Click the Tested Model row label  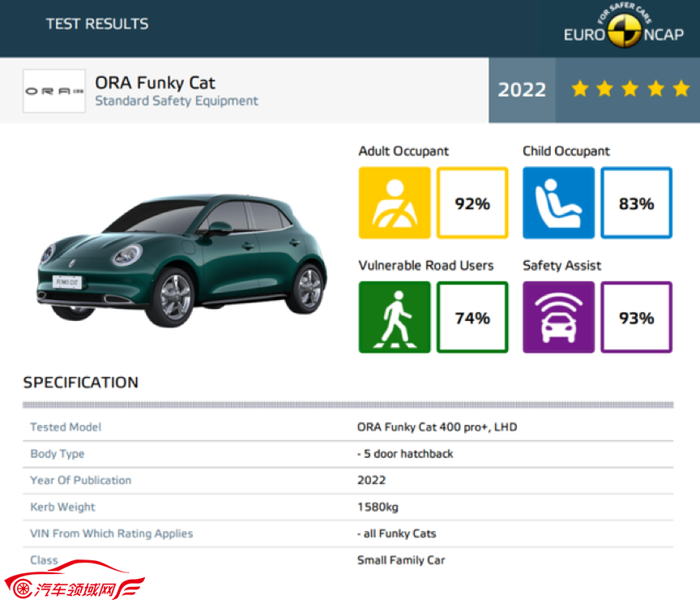tap(66, 427)
